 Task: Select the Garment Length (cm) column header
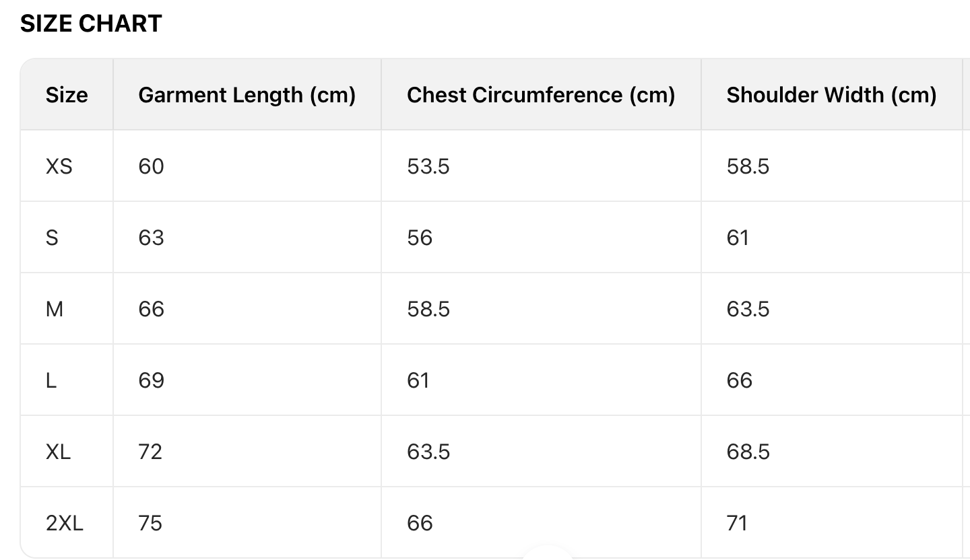point(247,95)
